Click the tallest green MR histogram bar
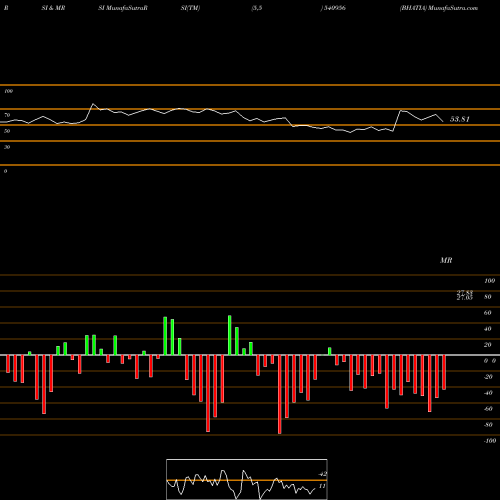500x500 pixels. click(x=230, y=335)
